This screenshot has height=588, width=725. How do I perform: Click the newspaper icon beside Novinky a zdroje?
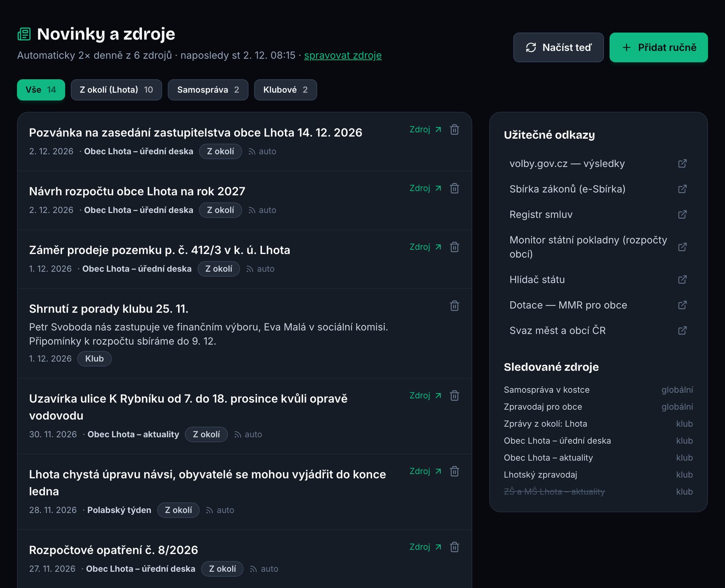tap(24, 34)
